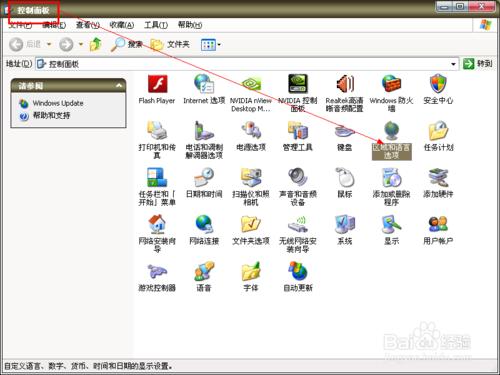Open 字体 folder icon
The image size is (500, 375).
(x=251, y=271)
